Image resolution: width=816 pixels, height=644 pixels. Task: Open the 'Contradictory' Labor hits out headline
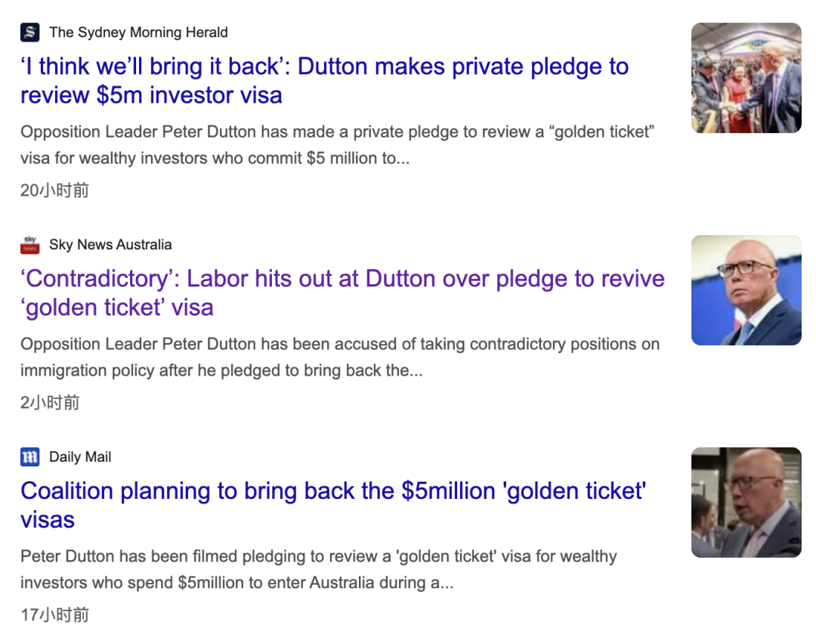click(342, 279)
